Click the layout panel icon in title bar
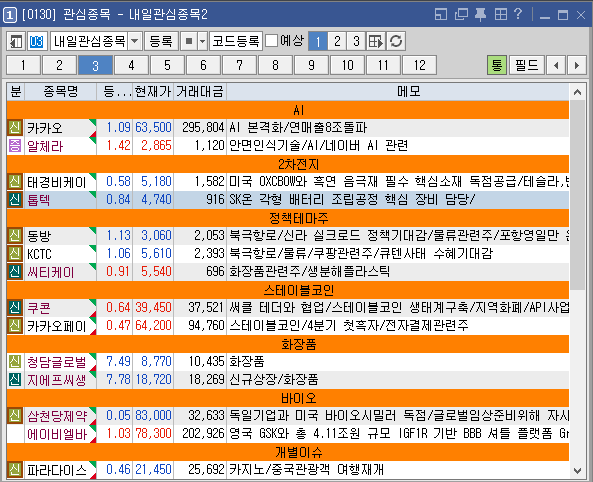The image size is (593, 482). (441, 14)
